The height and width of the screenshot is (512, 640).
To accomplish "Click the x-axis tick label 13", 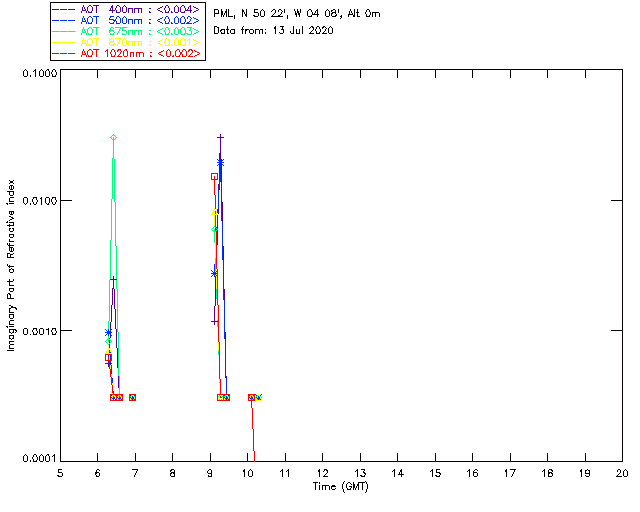I will [360, 473].
